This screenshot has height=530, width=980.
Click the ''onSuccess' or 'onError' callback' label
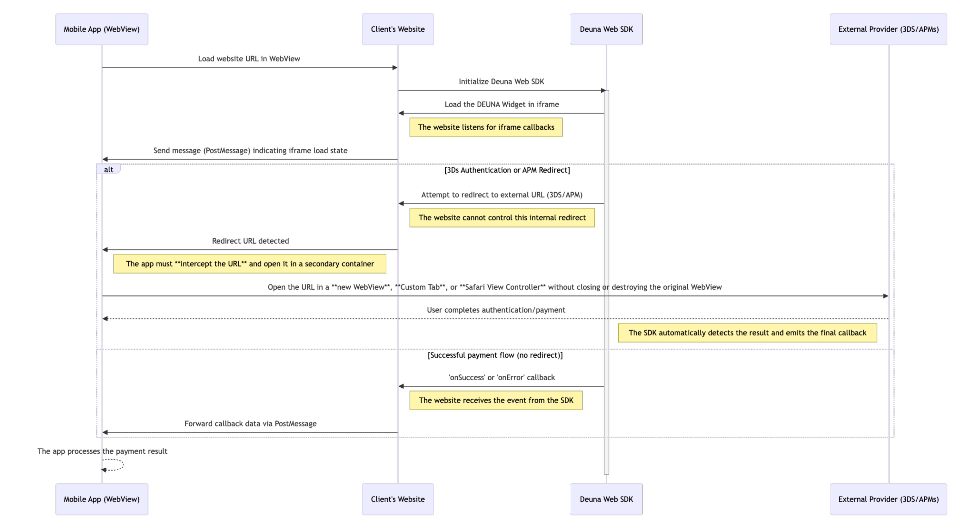pos(501,378)
